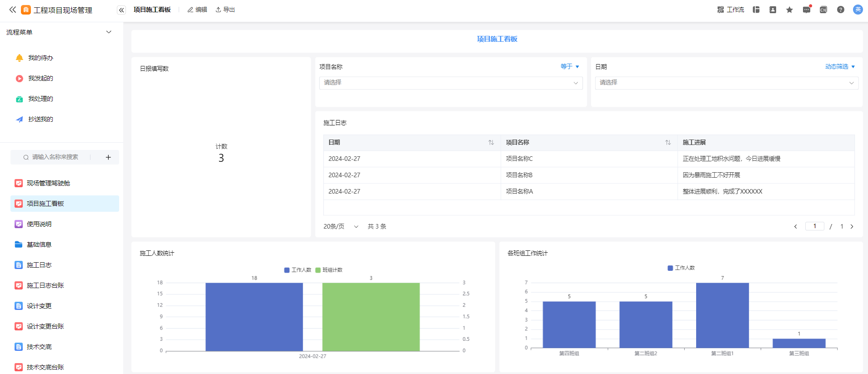Click the star favorites icon

click(789, 10)
